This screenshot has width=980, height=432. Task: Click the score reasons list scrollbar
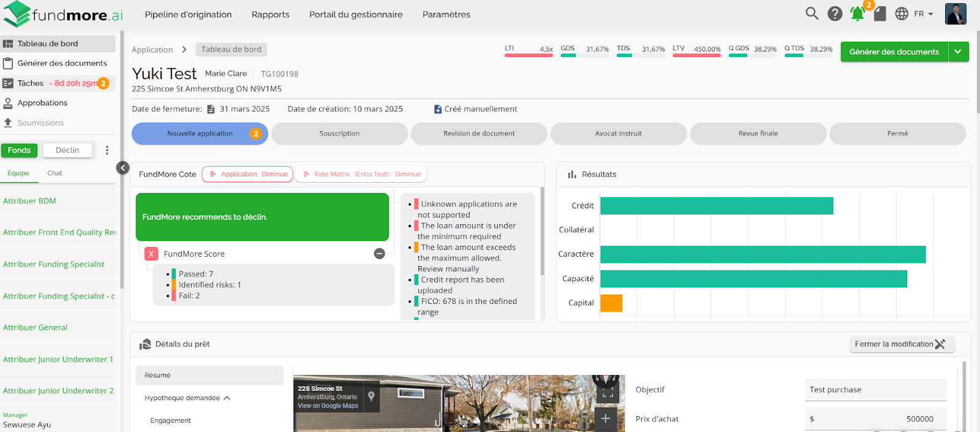542,231
